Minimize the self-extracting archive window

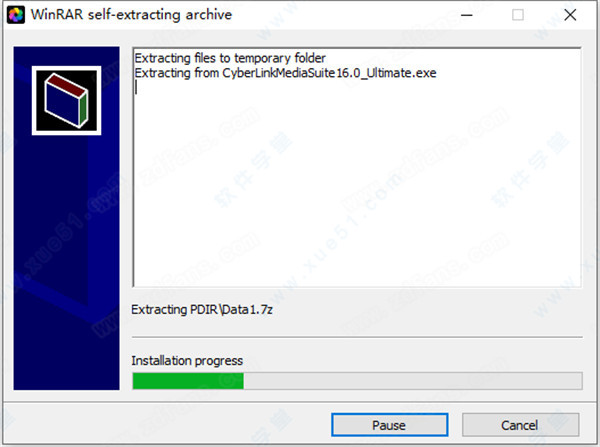(x=466, y=15)
